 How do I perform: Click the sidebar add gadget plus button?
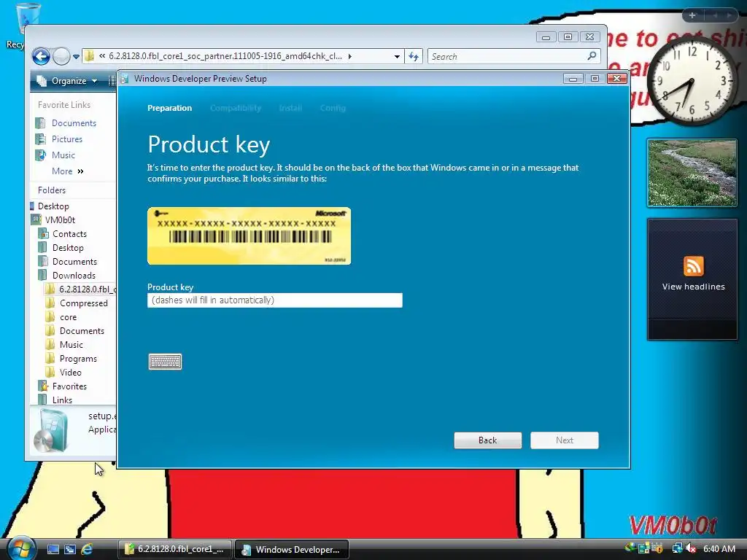(692, 15)
